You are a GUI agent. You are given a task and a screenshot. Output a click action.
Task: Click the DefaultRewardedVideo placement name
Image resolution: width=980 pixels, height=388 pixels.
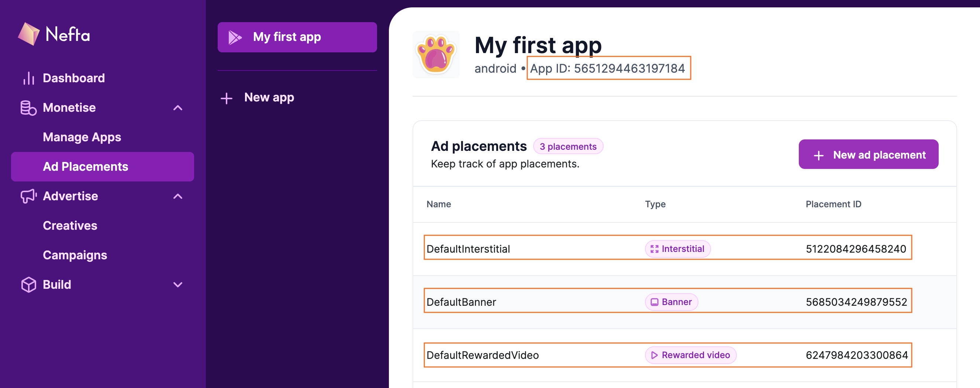coord(482,355)
